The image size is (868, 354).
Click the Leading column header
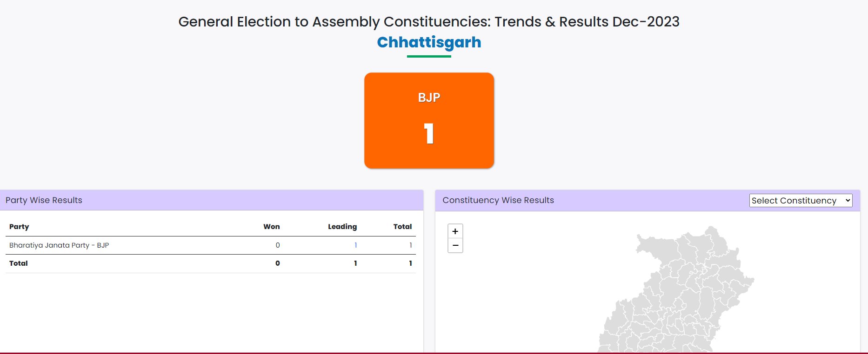tap(342, 227)
